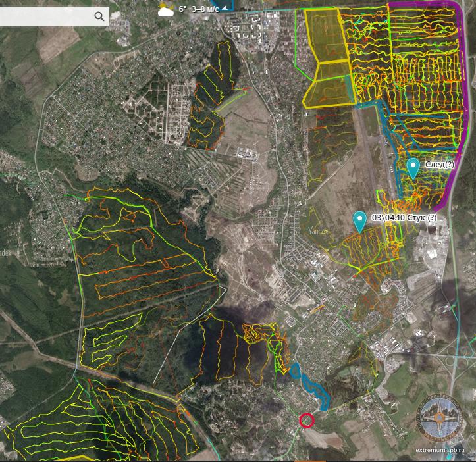Select the teal pin for 03\04.10 Стук
The height and width of the screenshot is (462, 476).
[359, 220]
